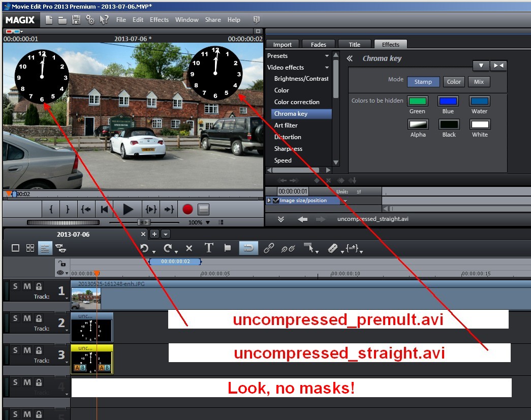Select Mix chroma key mode
This screenshot has height=420, width=531.
[x=479, y=82]
